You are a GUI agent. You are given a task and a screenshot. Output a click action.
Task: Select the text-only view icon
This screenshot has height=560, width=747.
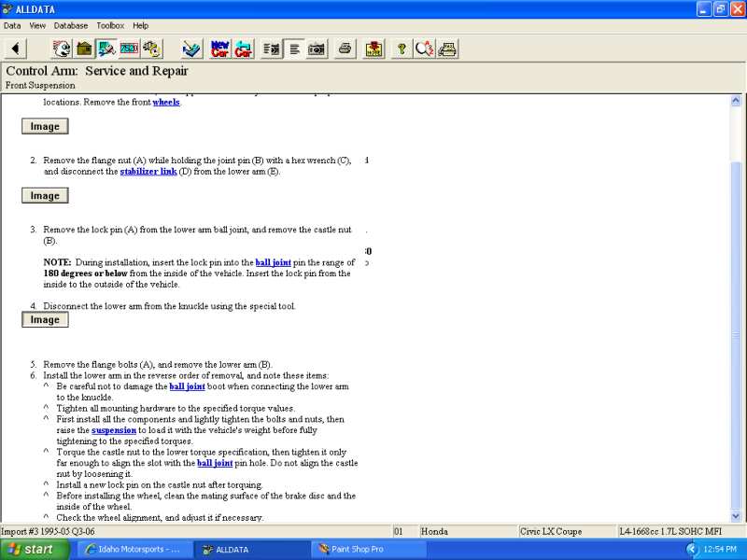(294, 49)
